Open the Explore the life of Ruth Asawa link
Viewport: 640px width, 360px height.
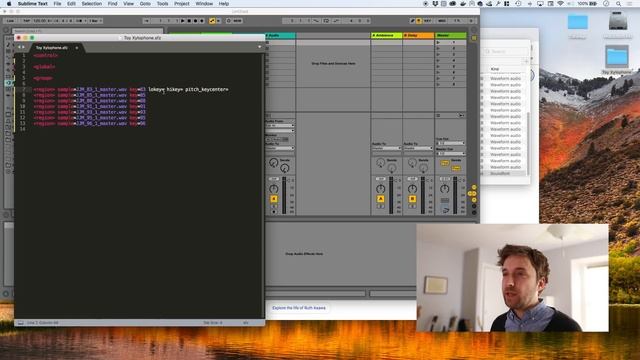[x=299, y=308]
